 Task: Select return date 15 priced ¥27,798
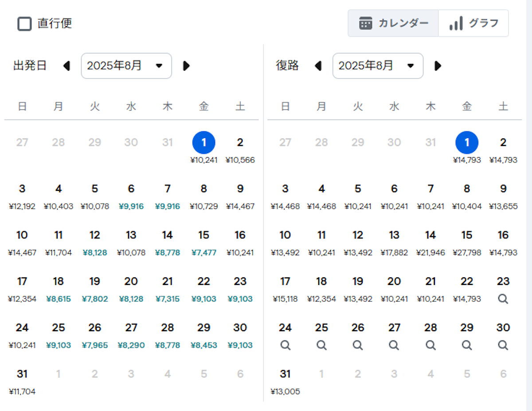tap(466, 243)
